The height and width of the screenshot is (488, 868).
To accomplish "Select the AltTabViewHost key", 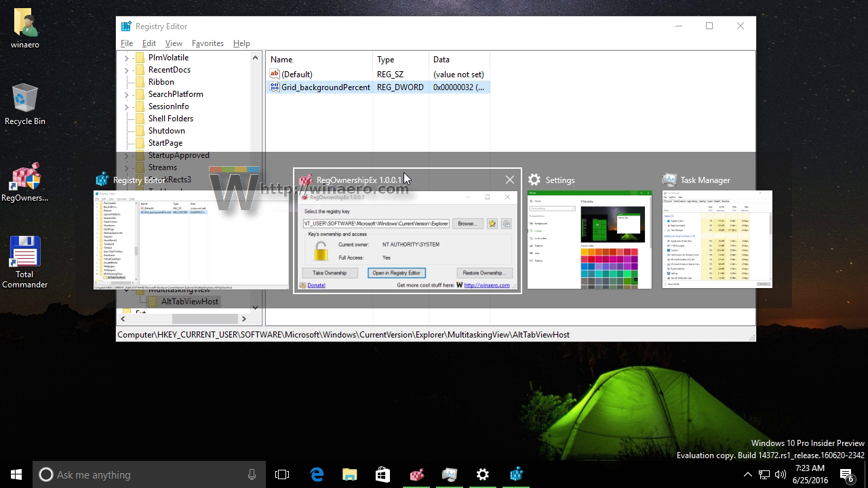I will point(190,302).
